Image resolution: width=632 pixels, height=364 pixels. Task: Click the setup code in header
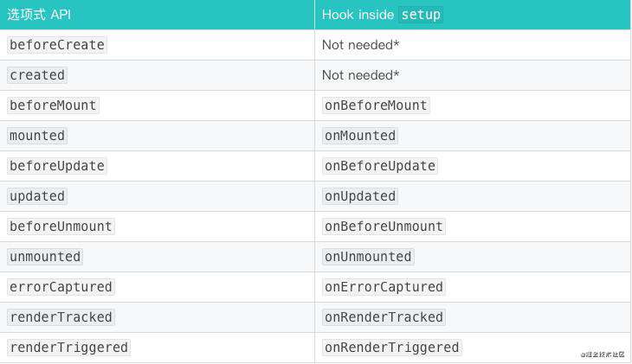tap(421, 15)
